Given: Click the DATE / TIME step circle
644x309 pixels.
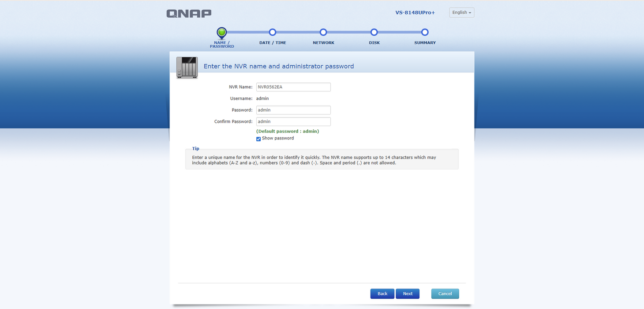Looking at the screenshot, I should pyautogui.click(x=273, y=31).
